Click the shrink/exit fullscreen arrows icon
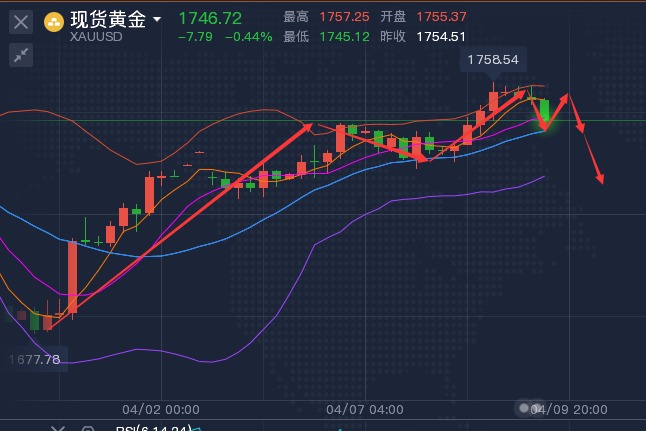The width and height of the screenshot is (646, 431). [x=22, y=55]
